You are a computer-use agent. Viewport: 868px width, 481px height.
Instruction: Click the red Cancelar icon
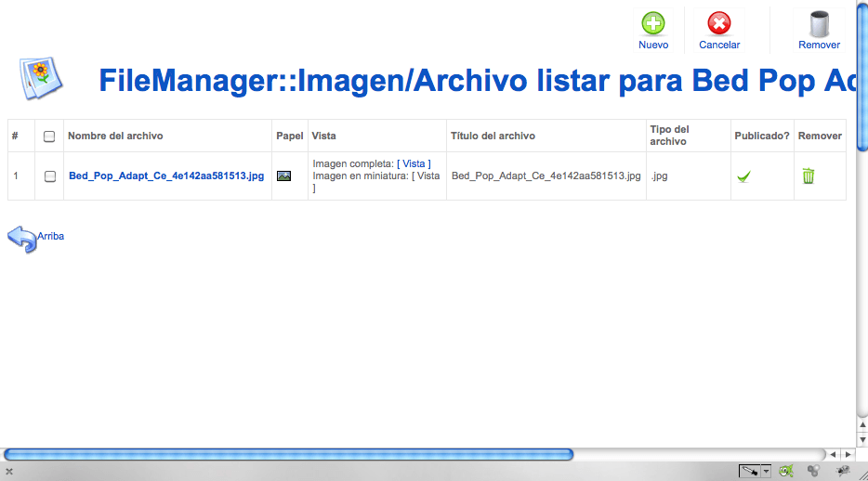coord(719,24)
